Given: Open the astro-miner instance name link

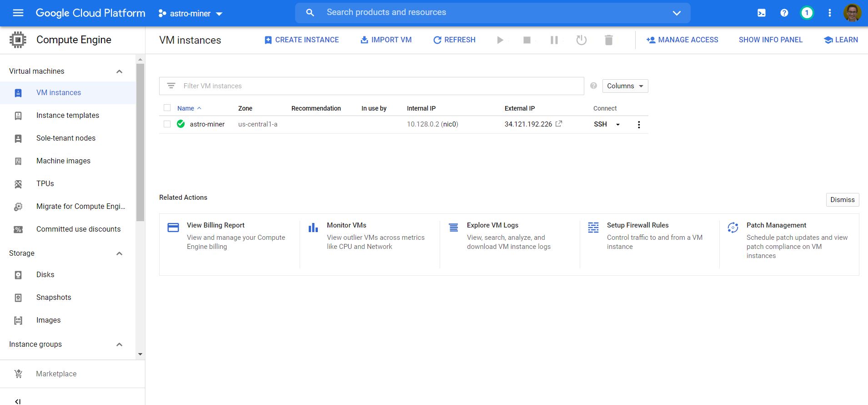Looking at the screenshot, I should point(207,124).
